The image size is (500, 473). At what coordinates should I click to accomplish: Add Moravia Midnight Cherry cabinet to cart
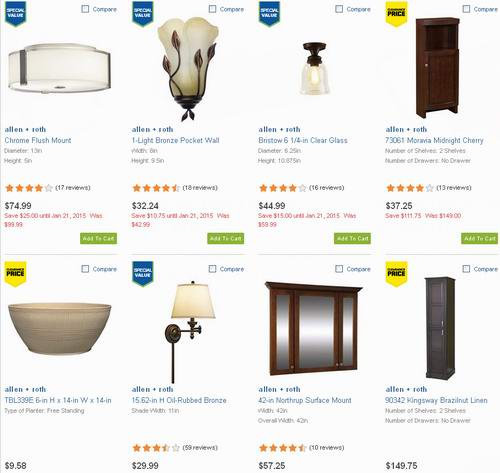click(x=480, y=238)
